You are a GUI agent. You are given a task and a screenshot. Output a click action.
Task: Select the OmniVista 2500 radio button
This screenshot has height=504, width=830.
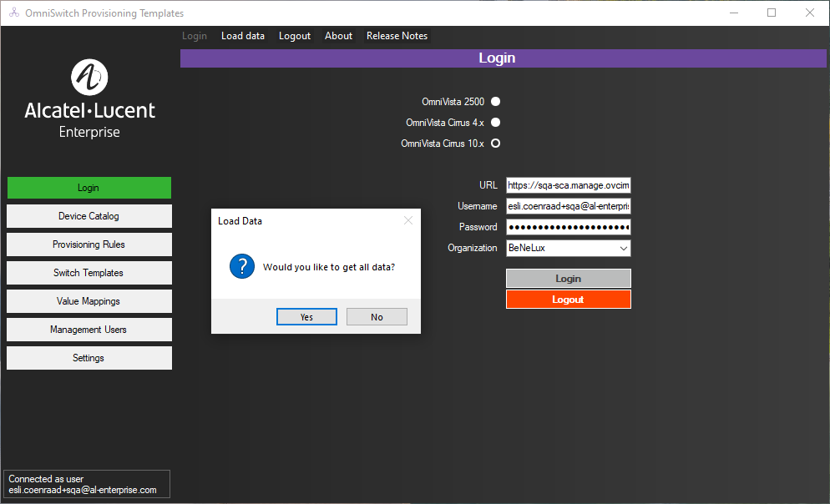(495, 102)
